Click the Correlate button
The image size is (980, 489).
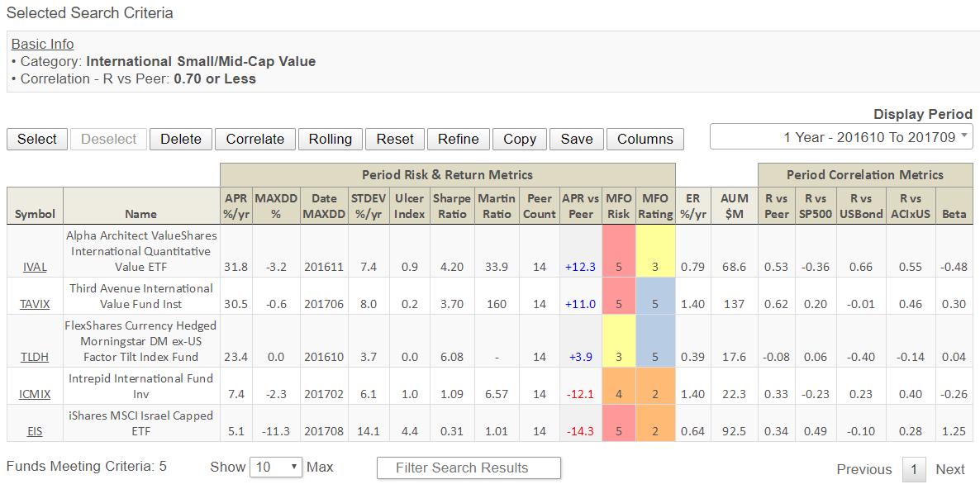pyautogui.click(x=255, y=139)
